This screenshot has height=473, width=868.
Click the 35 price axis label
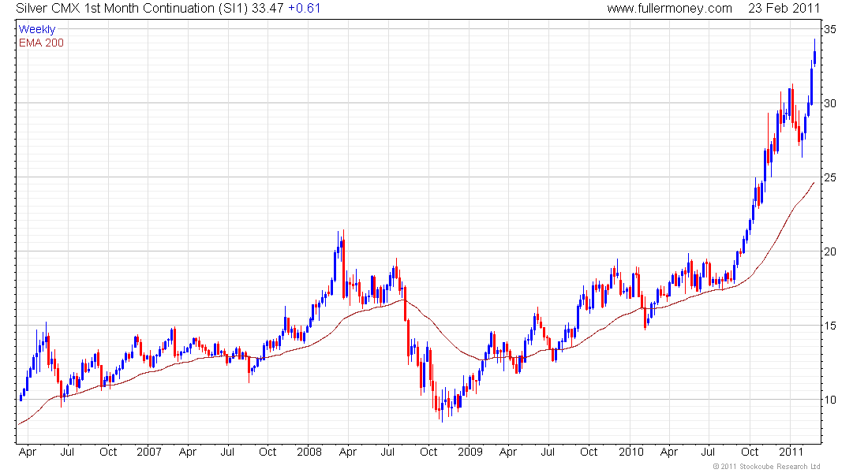[830, 29]
